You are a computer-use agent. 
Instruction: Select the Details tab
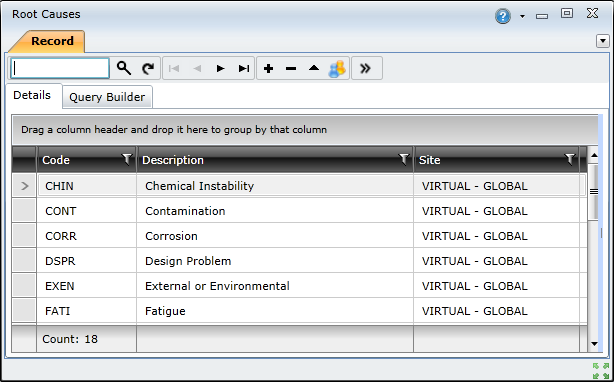point(32,96)
